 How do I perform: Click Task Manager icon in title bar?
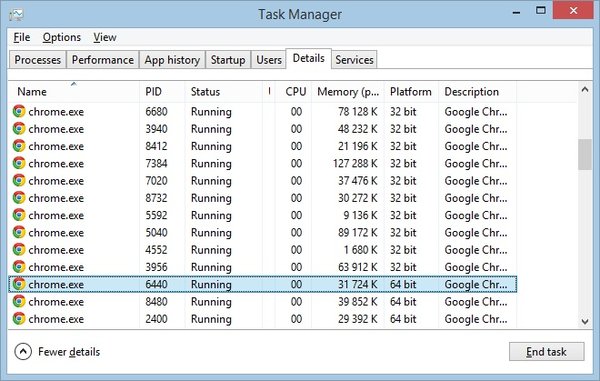click(x=16, y=15)
